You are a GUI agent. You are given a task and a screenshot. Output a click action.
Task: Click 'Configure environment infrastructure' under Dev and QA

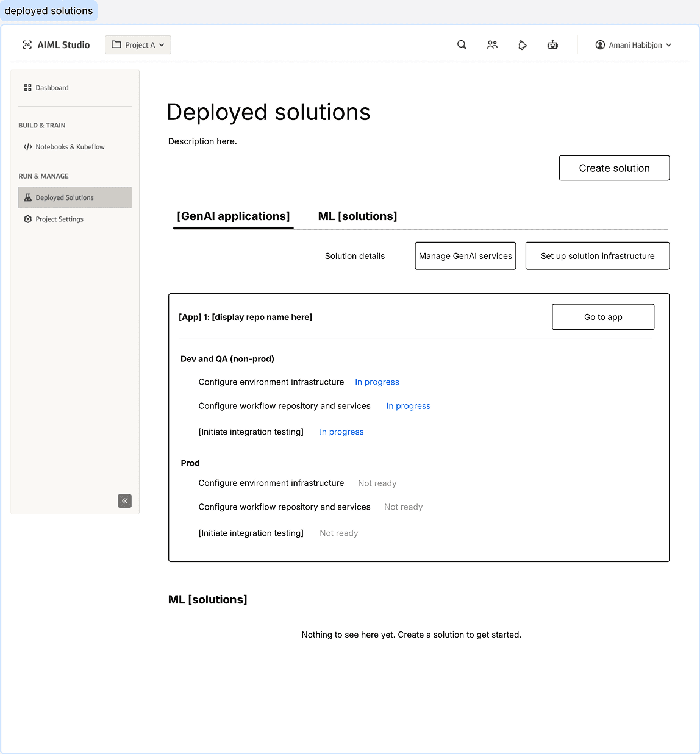tap(271, 382)
